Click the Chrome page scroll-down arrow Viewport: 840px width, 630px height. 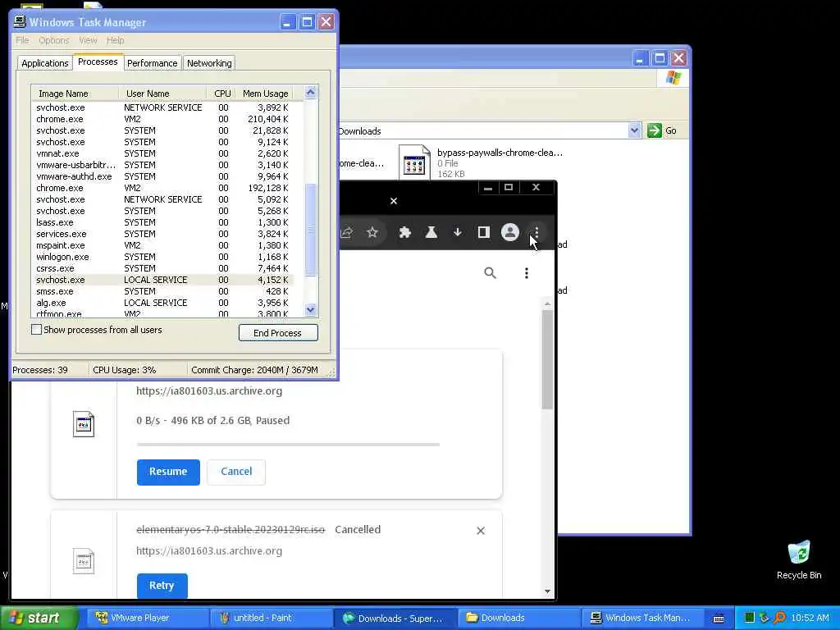547,591
